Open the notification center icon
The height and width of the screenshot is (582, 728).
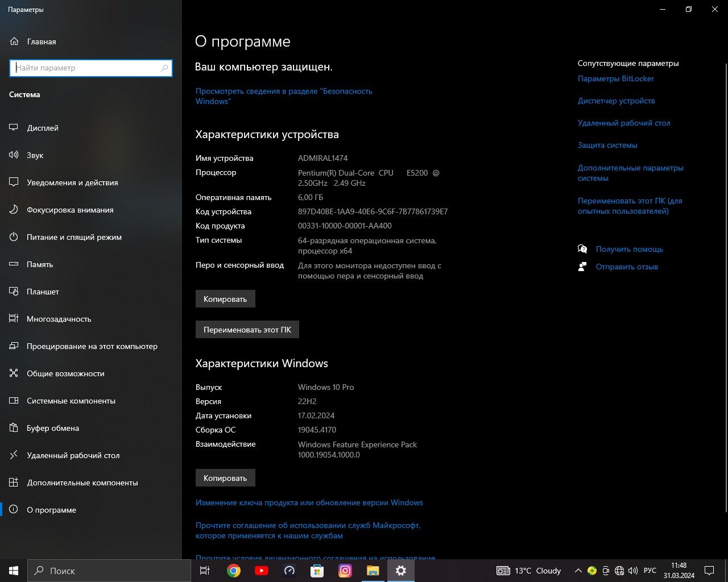click(709, 571)
